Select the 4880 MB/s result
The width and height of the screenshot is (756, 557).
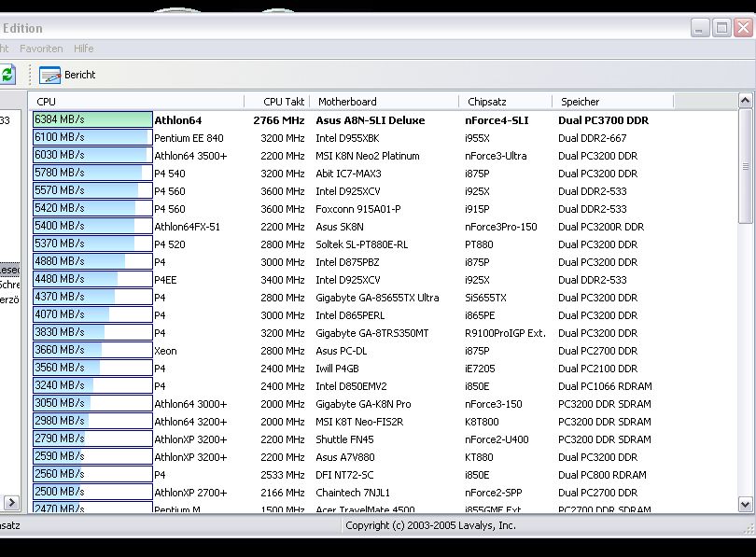pos(92,261)
